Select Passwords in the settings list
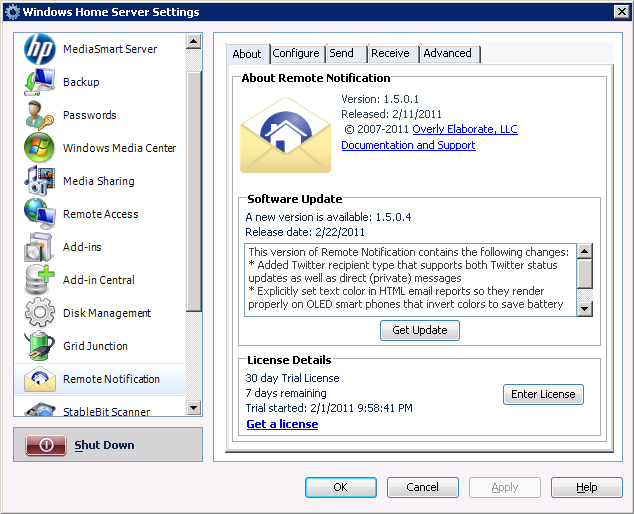Screen dimensions: 634x514 pos(89,115)
